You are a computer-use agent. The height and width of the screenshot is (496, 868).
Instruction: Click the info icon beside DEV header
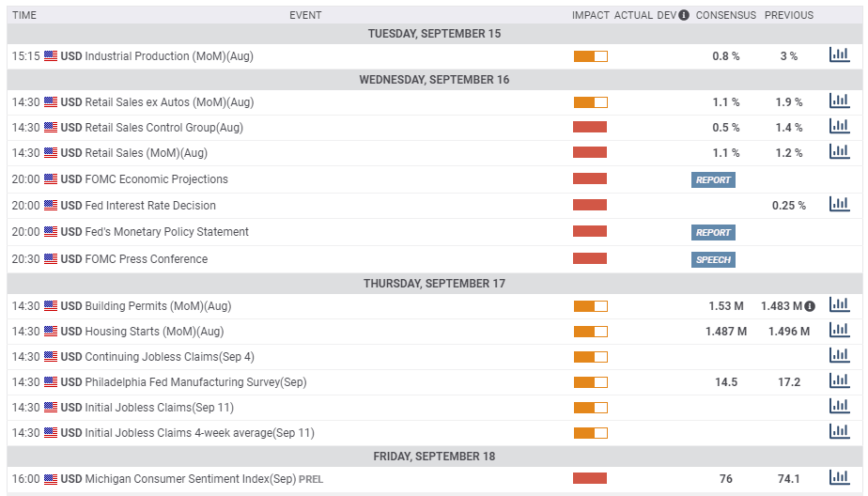click(x=684, y=15)
